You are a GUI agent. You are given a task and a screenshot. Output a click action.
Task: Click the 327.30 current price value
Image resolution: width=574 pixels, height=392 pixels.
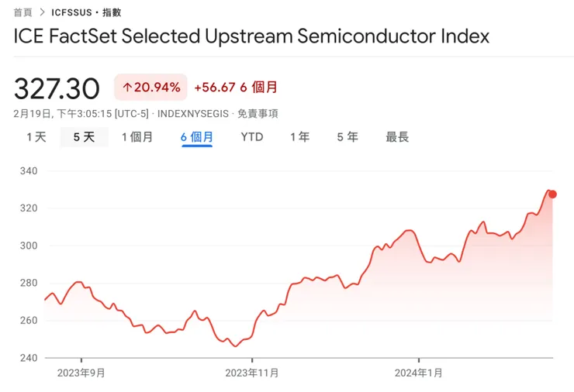tap(57, 88)
